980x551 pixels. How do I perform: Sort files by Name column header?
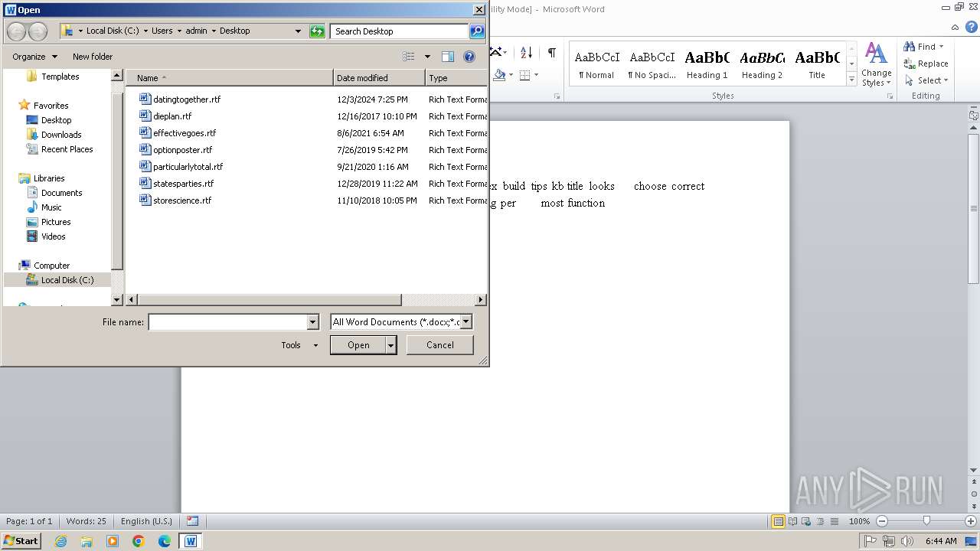click(x=230, y=78)
